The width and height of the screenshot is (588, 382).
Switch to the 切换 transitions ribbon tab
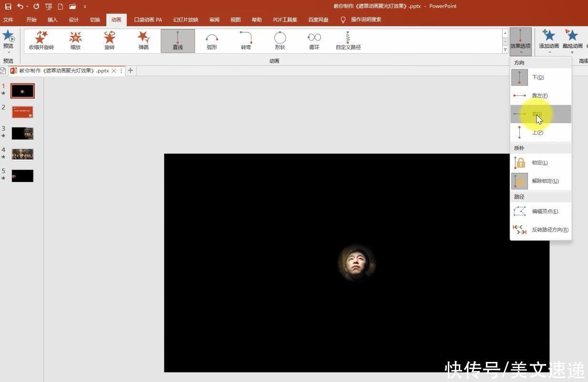point(95,20)
